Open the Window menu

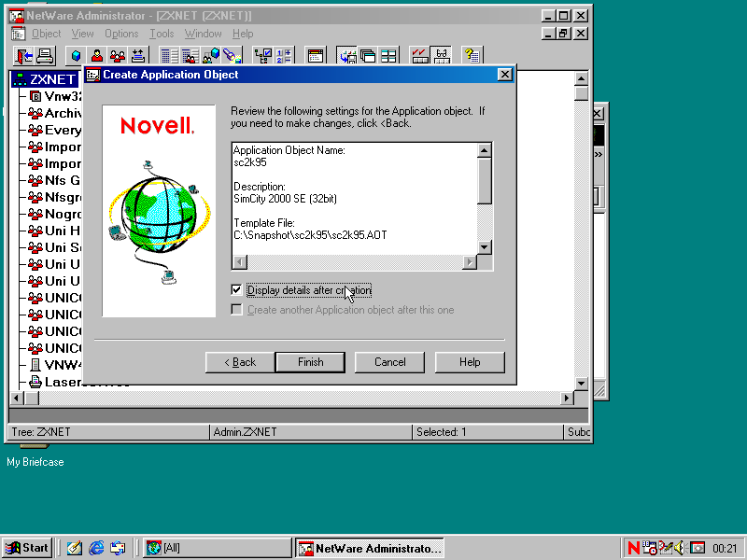[203, 34]
